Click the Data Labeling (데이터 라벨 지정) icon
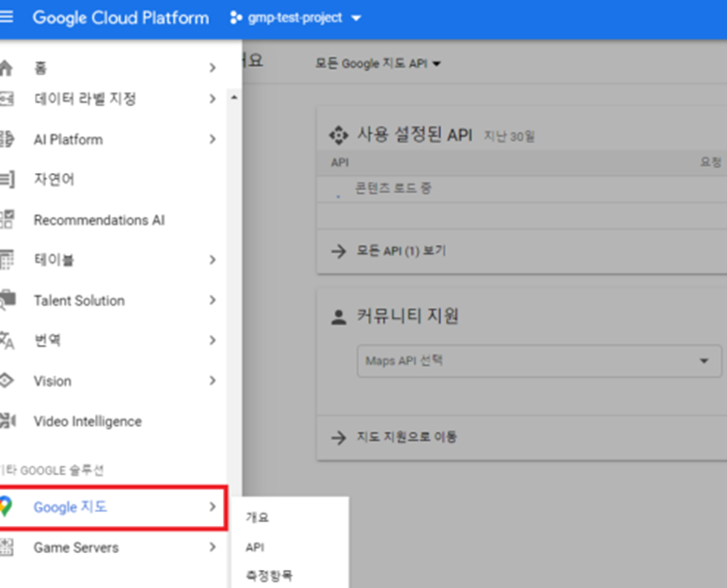Screen dimensions: 727x588 pyautogui.click(x=7, y=99)
